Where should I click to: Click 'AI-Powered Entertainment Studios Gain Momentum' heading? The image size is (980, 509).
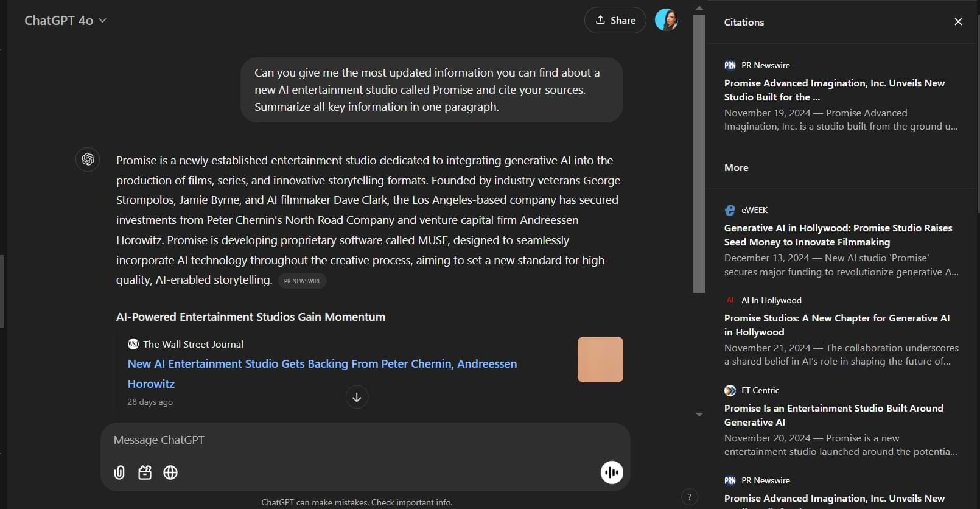pyautogui.click(x=251, y=317)
